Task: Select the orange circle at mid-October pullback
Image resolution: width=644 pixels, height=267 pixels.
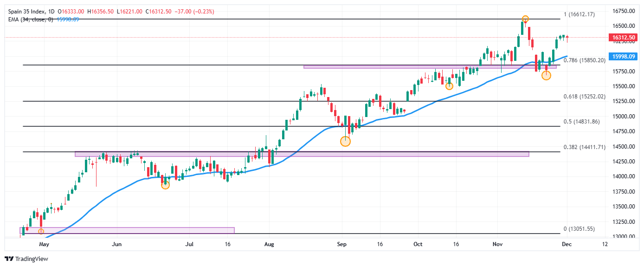Action: pos(449,86)
